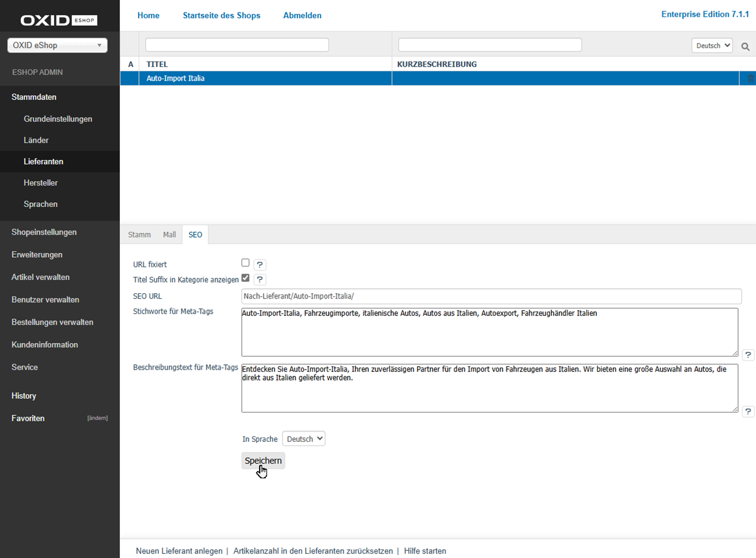This screenshot has width=756, height=558.
Task: Open help for URL fixiert option
Action: tap(260, 265)
